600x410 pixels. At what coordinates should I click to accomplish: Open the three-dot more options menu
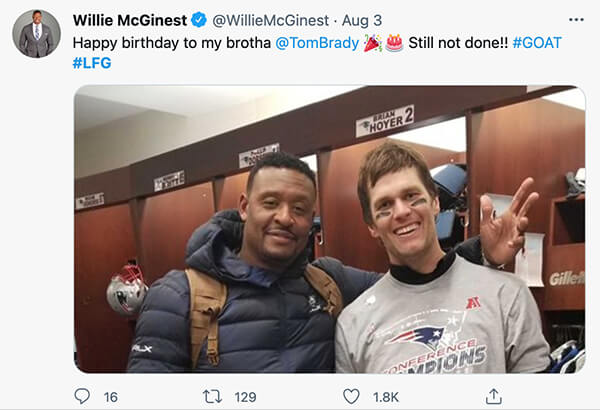[575, 20]
